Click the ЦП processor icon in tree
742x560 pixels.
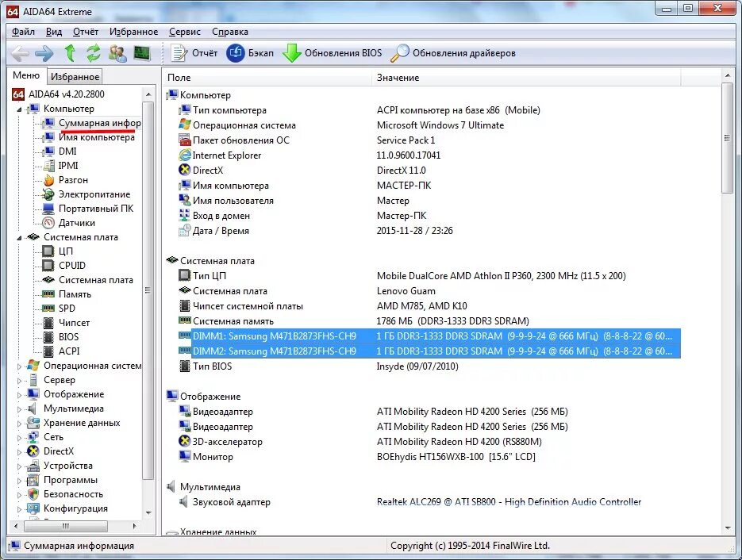pos(48,251)
